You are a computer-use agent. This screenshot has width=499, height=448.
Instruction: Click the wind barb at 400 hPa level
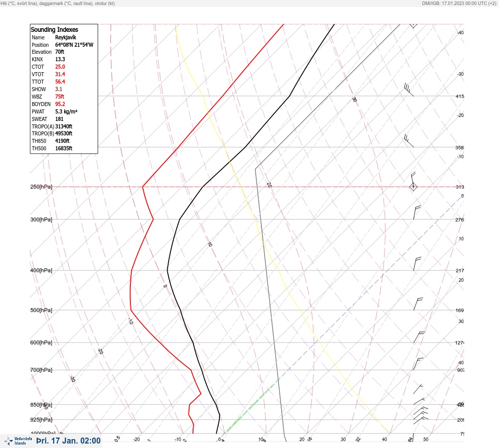[x=417, y=264]
